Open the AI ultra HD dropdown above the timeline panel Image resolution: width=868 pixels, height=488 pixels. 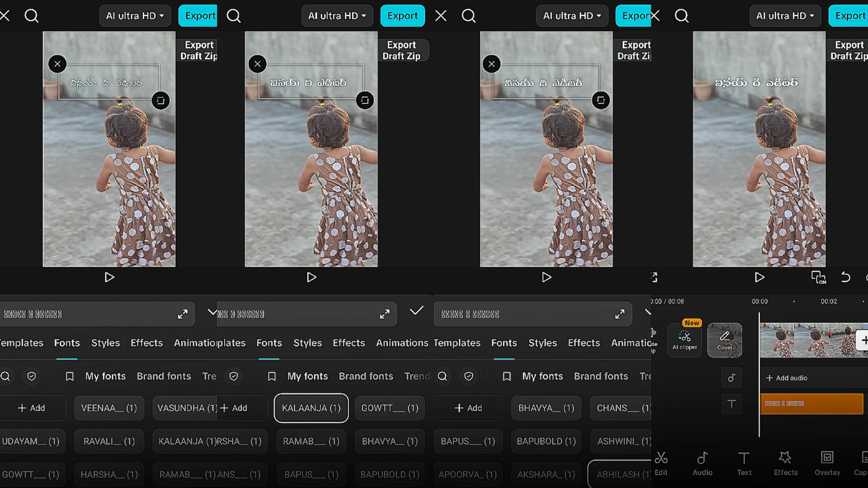pos(785,16)
